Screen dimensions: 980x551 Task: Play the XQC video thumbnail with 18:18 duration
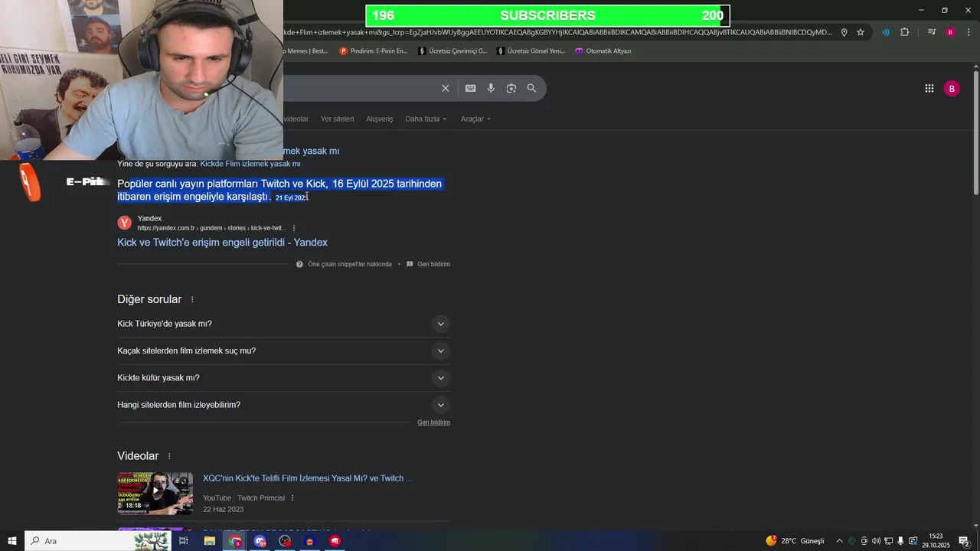155,493
